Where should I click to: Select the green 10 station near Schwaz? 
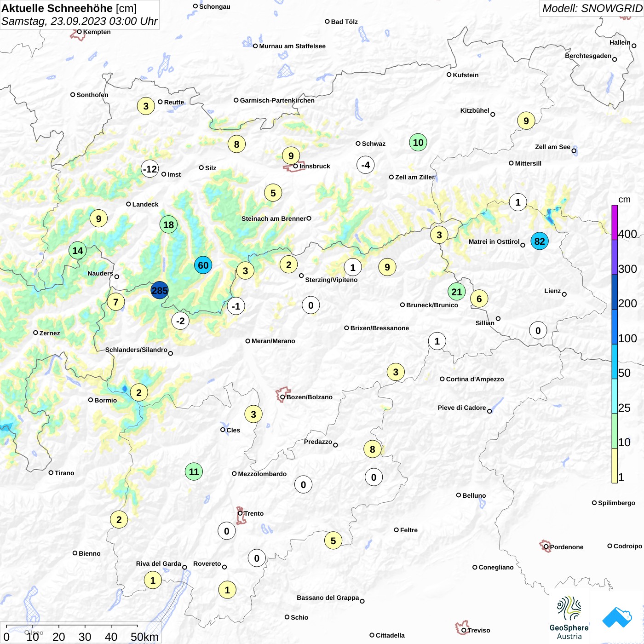pyautogui.click(x=418, y=142)
